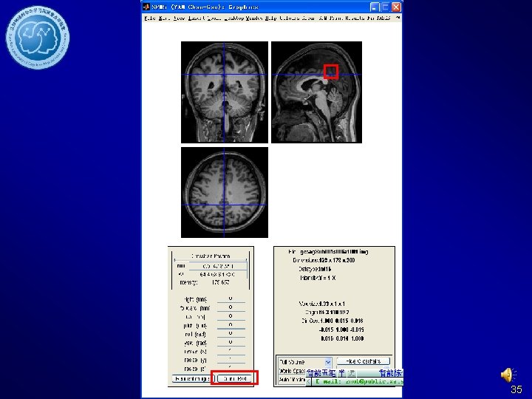Image resolution: width=532 pixels, height=399 pixels.
Task: Open the Insert menu
Action: [196, 18]
